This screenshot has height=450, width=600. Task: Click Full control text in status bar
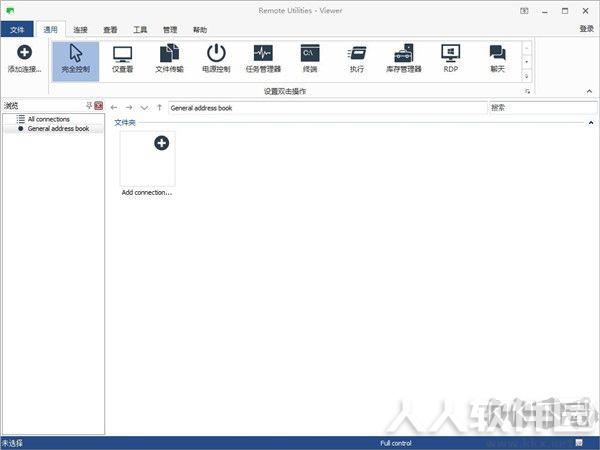pyautogui.click(x=396, y=443)
